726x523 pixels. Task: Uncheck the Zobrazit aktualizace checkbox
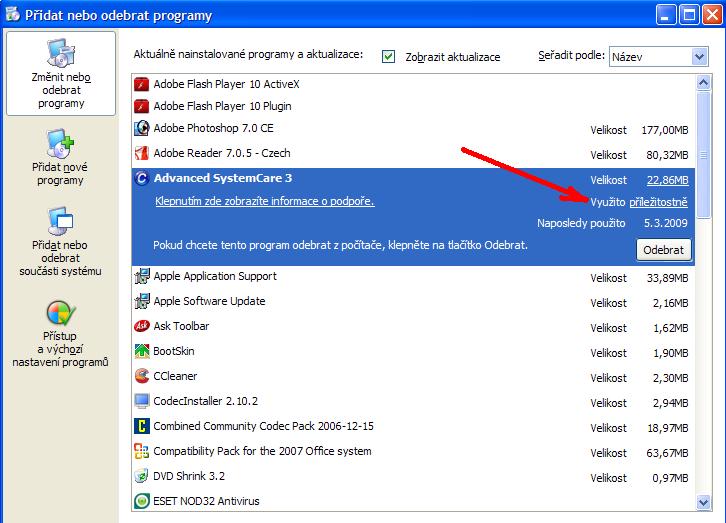(x=388, y=56)
